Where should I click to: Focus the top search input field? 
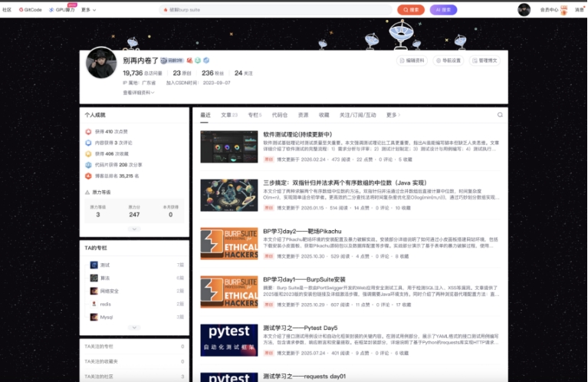pos(276,10)
